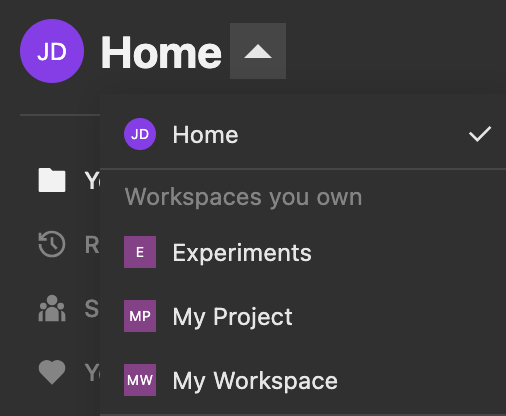Open recent history clock icon

tap(52, 244)
